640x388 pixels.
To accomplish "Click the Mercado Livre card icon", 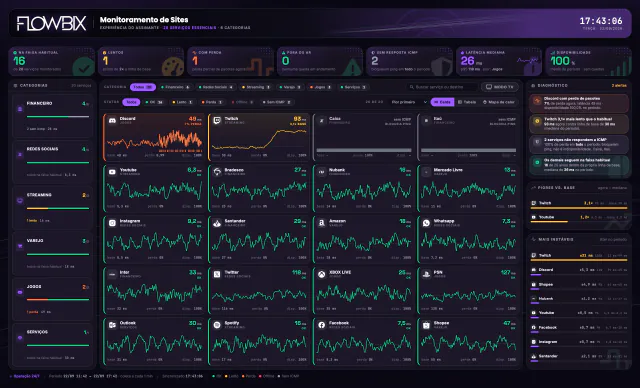I will pyautogui.click(x=427, y=172).
